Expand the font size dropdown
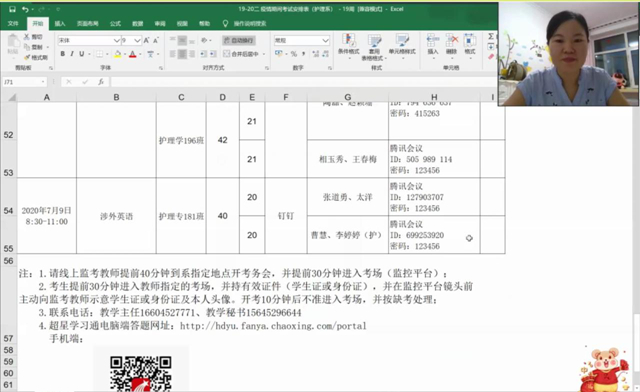 [137, 40]
